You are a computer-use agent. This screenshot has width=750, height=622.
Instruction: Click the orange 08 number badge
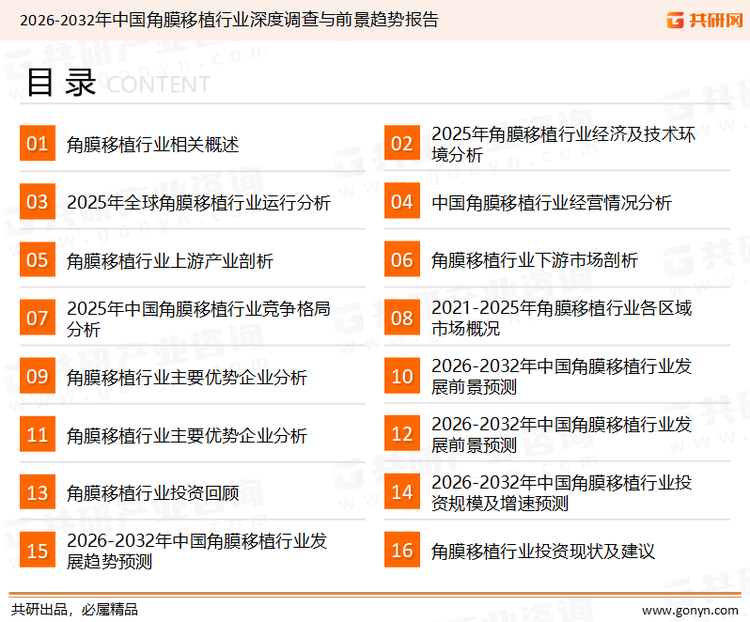(402, 318)
